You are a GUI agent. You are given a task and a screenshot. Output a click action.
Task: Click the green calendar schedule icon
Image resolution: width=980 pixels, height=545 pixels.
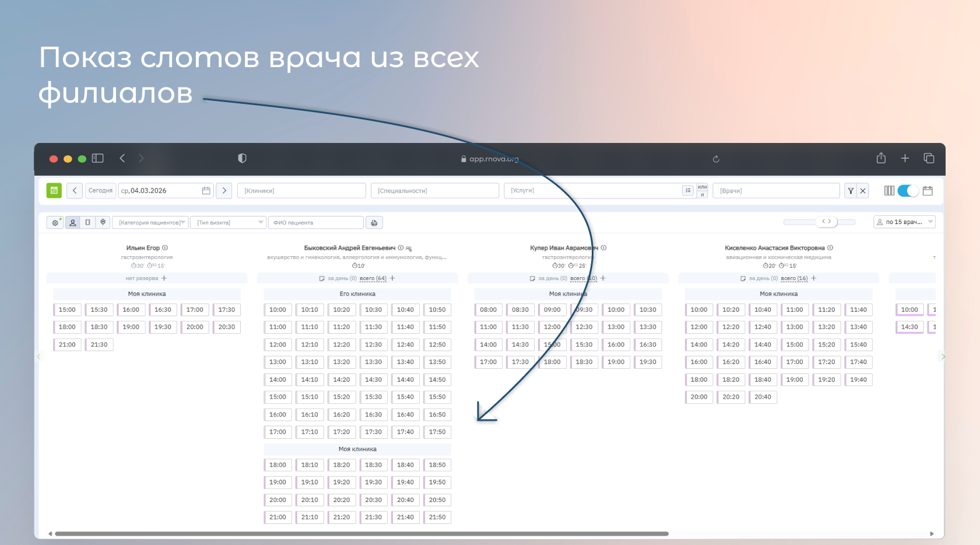(54, 191)
